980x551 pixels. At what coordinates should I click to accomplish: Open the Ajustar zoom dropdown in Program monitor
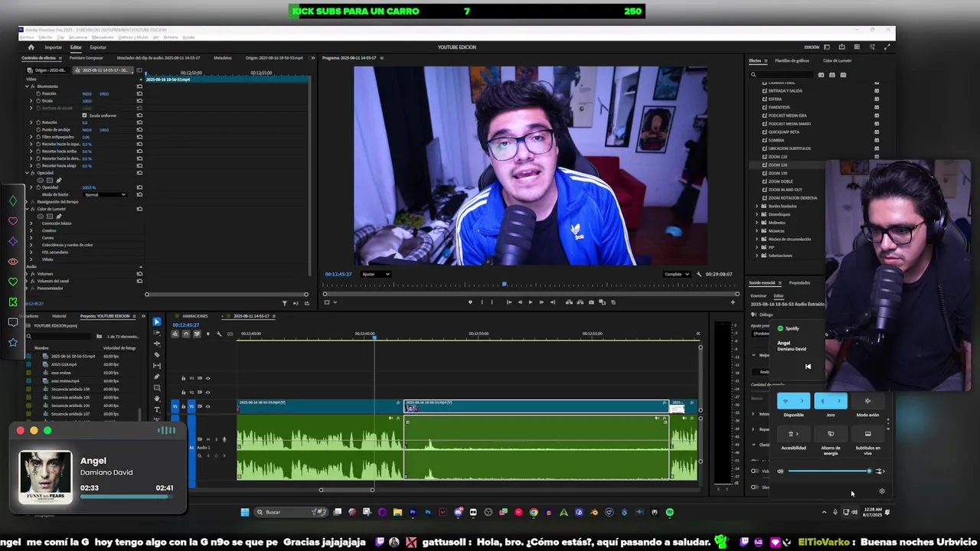coord(375,274)
